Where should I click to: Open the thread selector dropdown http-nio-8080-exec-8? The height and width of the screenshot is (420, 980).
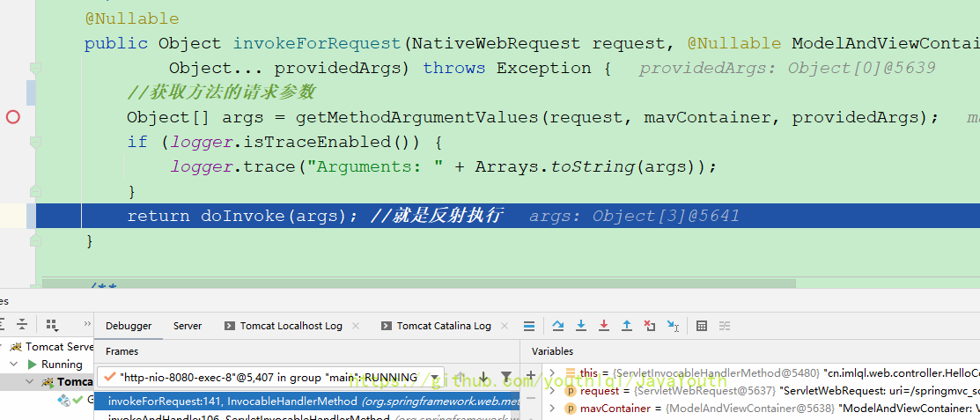pyautogui.click(x=269, y=377)
